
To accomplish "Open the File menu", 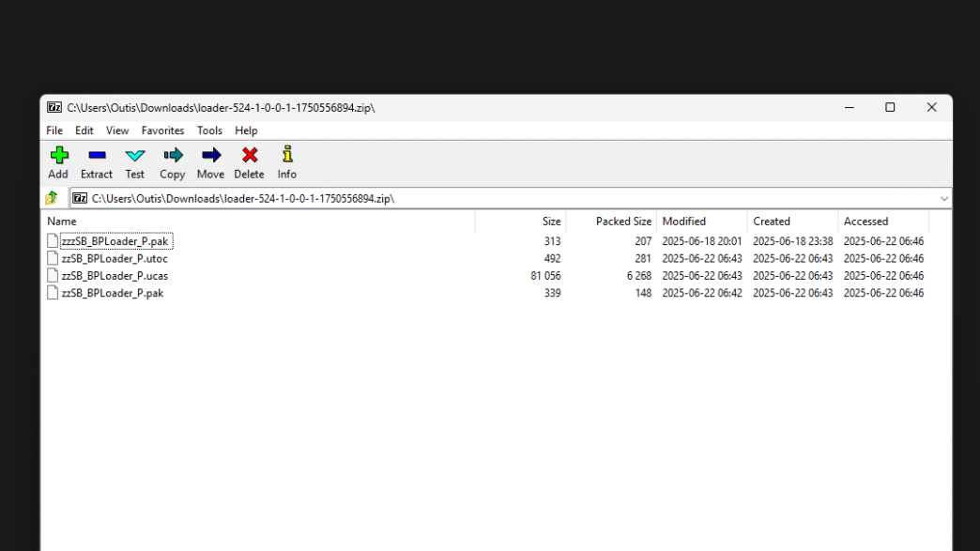I will coord(54,130).
